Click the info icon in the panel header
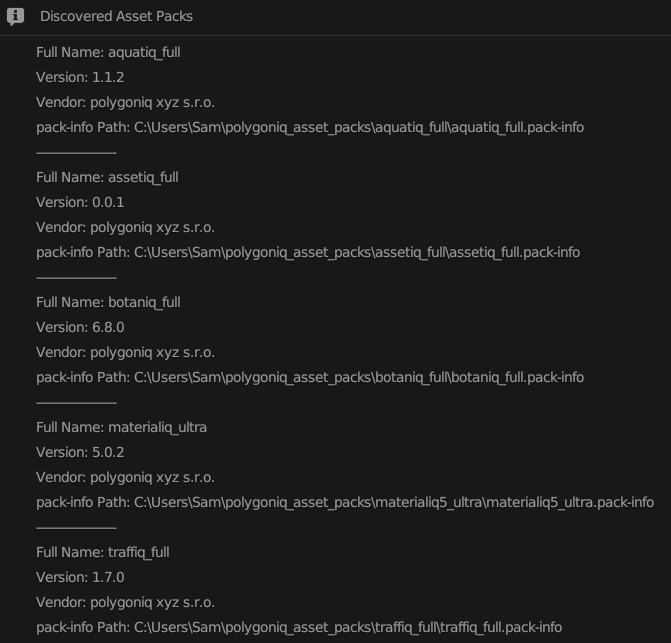Viewport: 671px width, 643px height. [x=15, y=16]
